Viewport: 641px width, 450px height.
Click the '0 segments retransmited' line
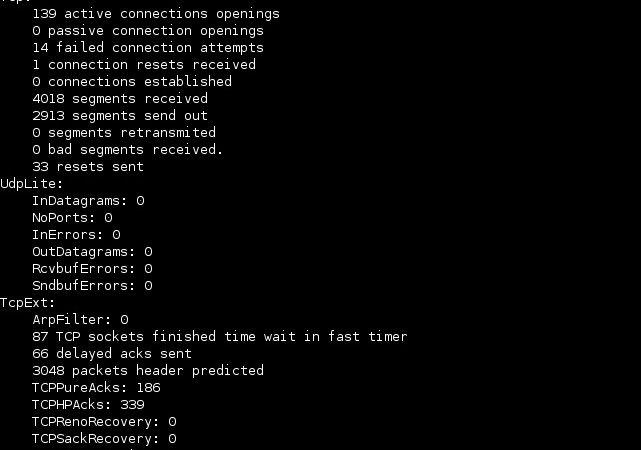pyautogui.click(x=124, y=133)
